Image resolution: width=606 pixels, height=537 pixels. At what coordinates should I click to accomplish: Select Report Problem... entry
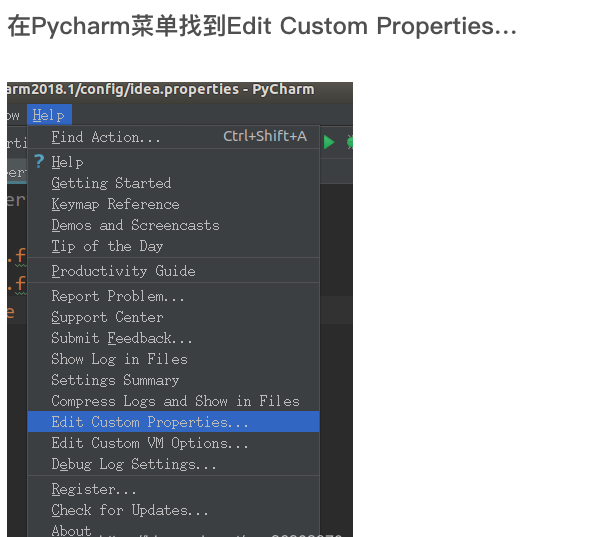[x=174, y=296]
